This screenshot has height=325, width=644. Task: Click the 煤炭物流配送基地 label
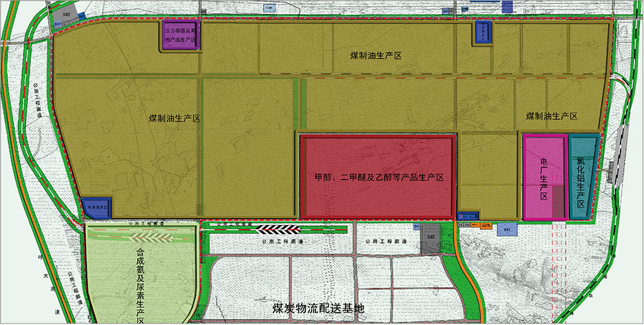tap(316, 308)
